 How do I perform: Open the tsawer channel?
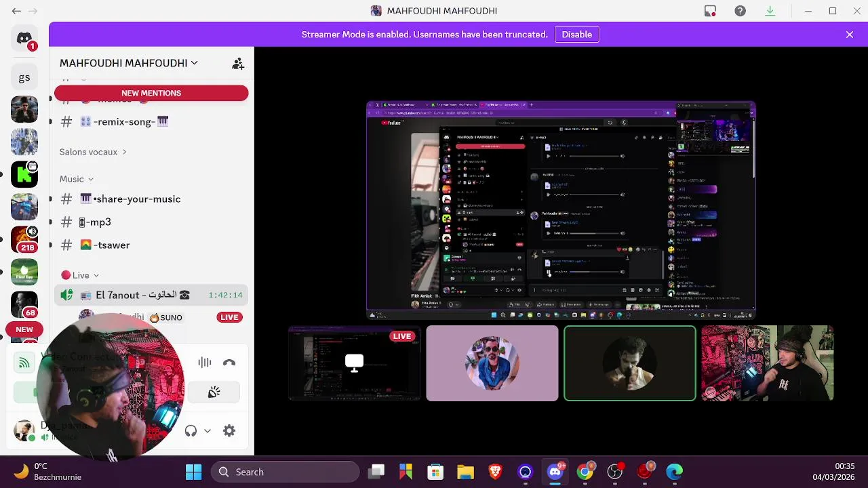pos(151,245)
